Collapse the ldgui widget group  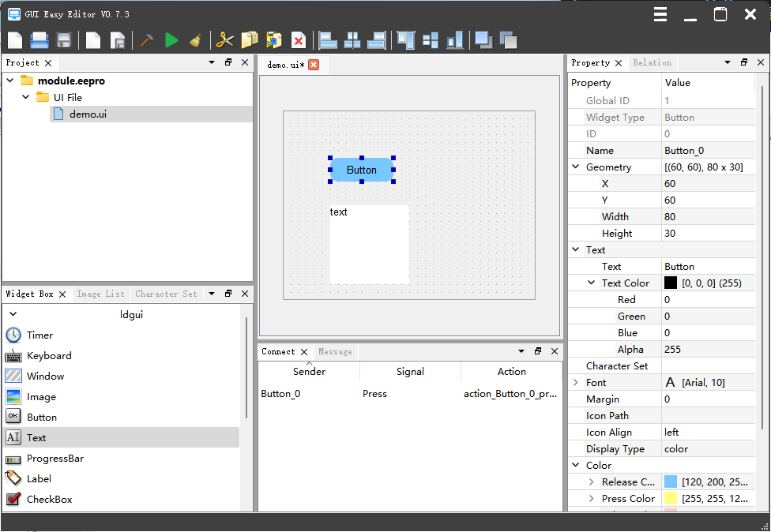(13, 314)
